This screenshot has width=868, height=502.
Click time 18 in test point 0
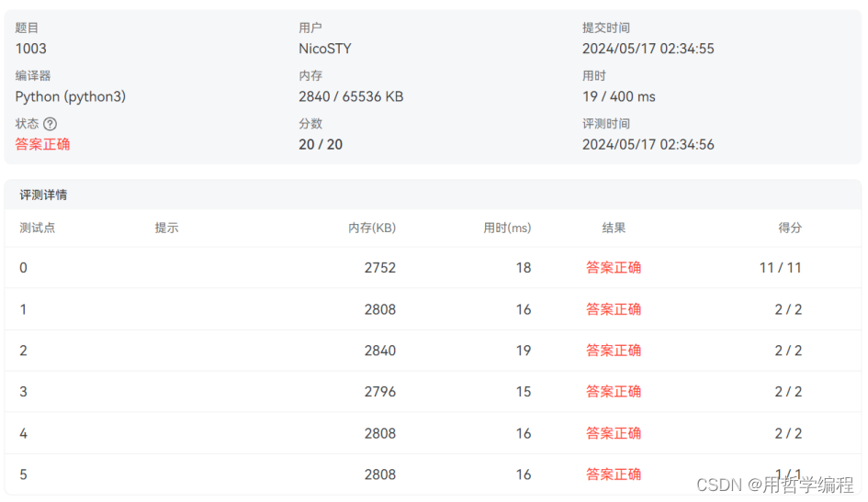click(x=524, y=268)
